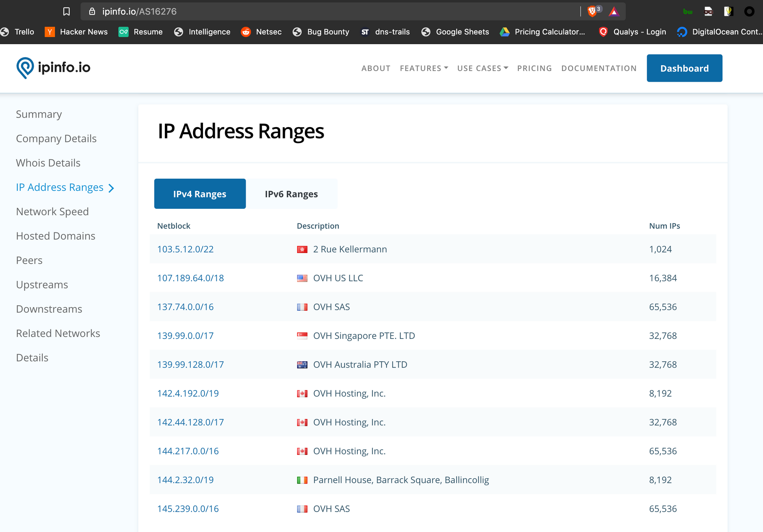Switch to the IPv6 Ranges tab
This screenshot has width=763, height=532.
pos(291,194)
